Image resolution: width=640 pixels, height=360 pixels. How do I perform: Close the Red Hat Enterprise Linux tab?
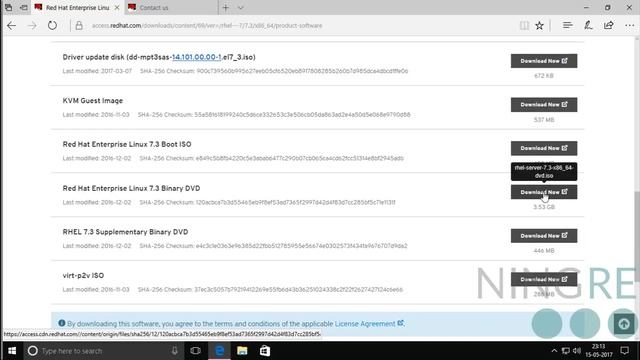coord(117,8)
